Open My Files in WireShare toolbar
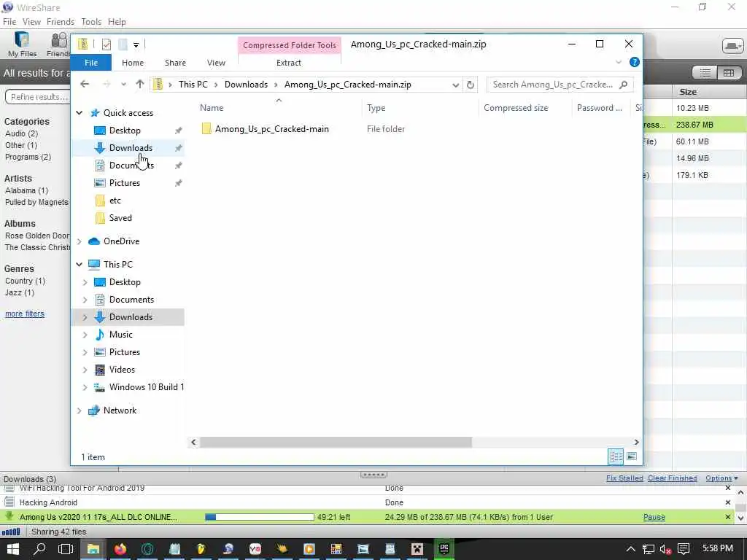Image resolution: width=747 pixels, height=560 pixels. tap(22, 44)
